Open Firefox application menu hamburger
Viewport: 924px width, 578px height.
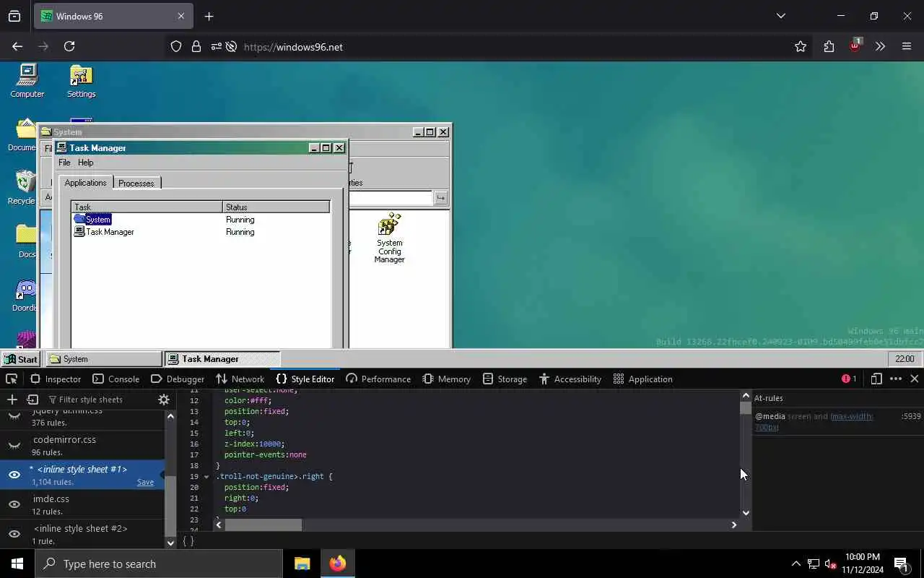point(907,46)
